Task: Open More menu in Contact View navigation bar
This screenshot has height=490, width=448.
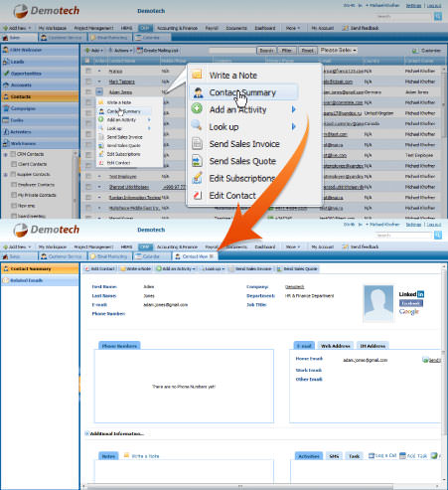Action: tap(293, 246)
